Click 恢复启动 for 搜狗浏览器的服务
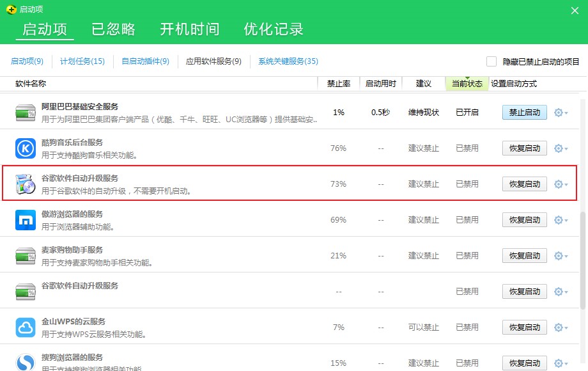588x371 pixels. [525, 363]
